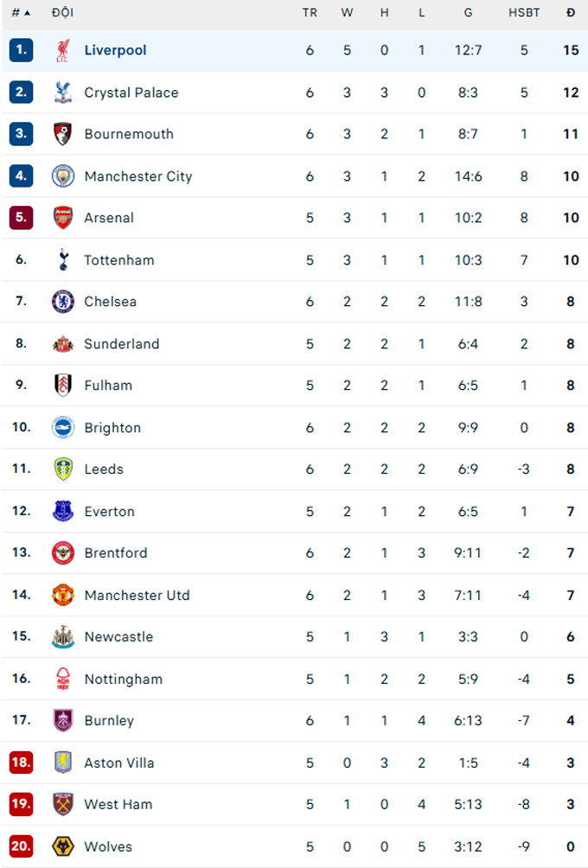588x868 pixels.
Task: Click the Wolves wolf head logo
Action: [x=62, y=846]
